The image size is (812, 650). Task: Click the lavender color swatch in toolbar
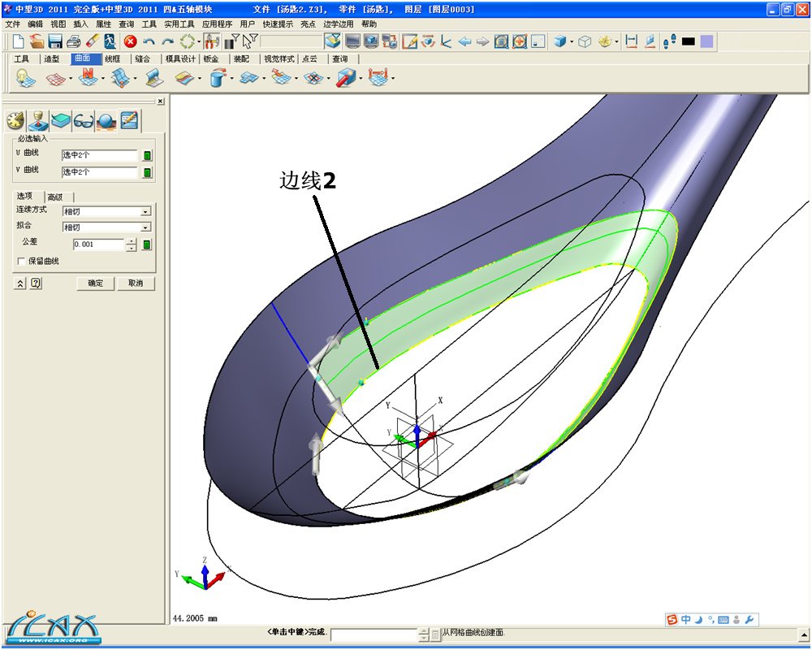(706, 41)
